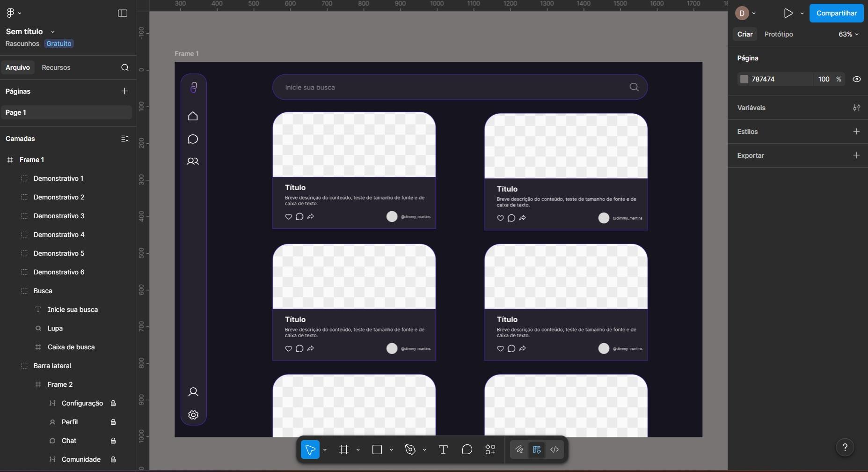Open shape tool options chevron
868x472 pixels.
391,450
